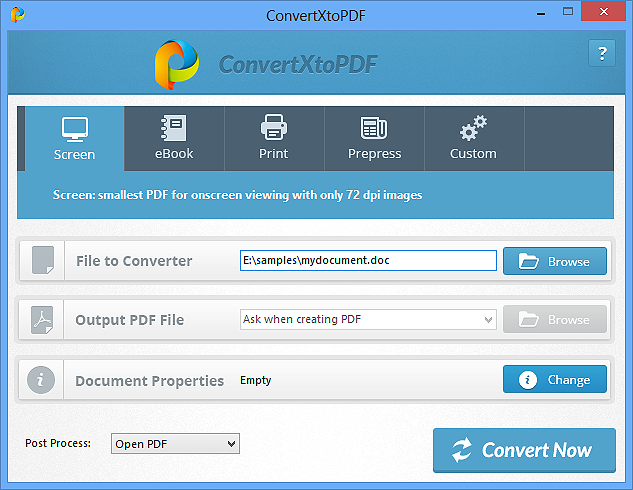Open the Prepress preset tab
The width and height of the screenshot is (633, 490).
(x=374, y=138)
